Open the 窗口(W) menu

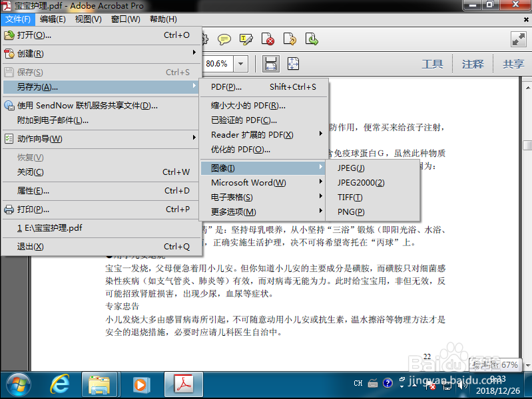pos(126,19)
